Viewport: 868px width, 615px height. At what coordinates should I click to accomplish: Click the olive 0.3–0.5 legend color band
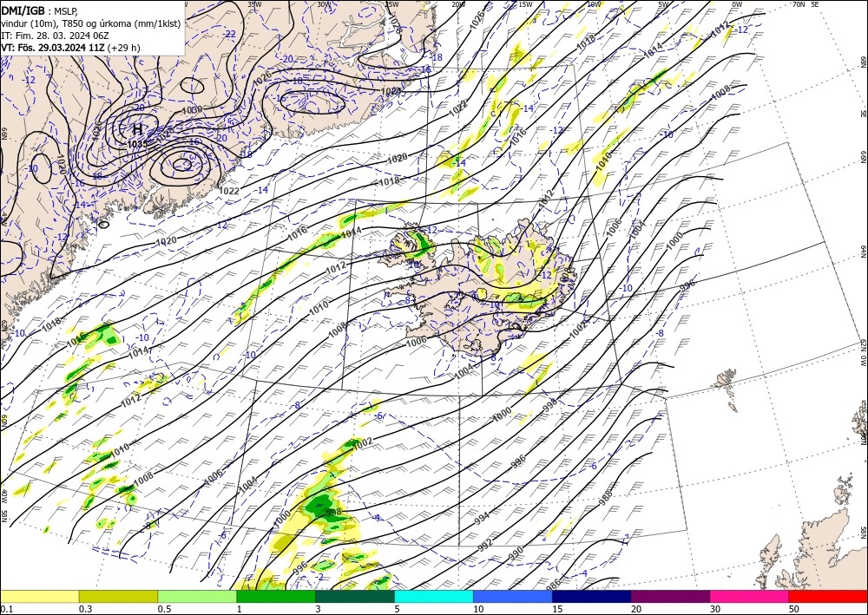pyautogui.click(x=118, y=596)
